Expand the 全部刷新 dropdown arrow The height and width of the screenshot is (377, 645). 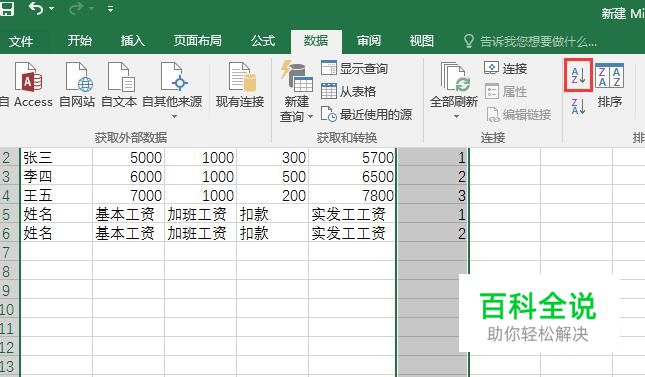click(456, 117)
